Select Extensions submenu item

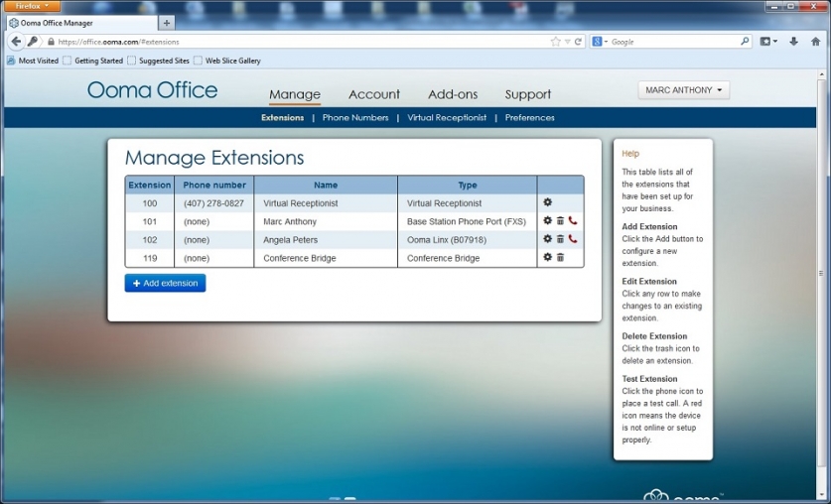coord(283,117)
